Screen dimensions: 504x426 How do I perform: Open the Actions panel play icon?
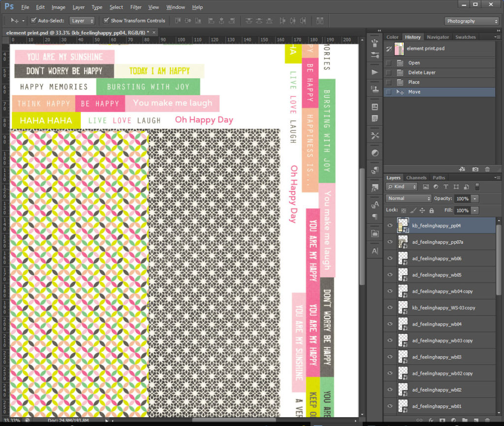(x=375, y=72)
